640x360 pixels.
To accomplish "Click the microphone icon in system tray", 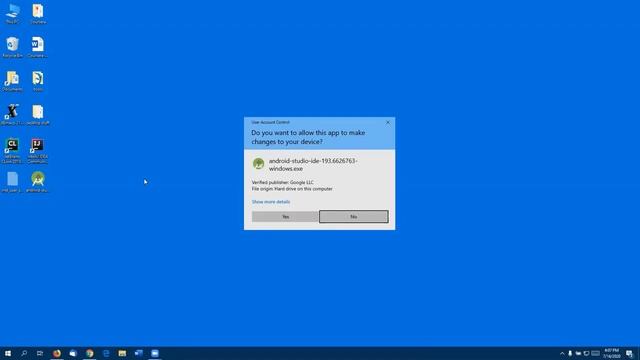I will point(570,353).
